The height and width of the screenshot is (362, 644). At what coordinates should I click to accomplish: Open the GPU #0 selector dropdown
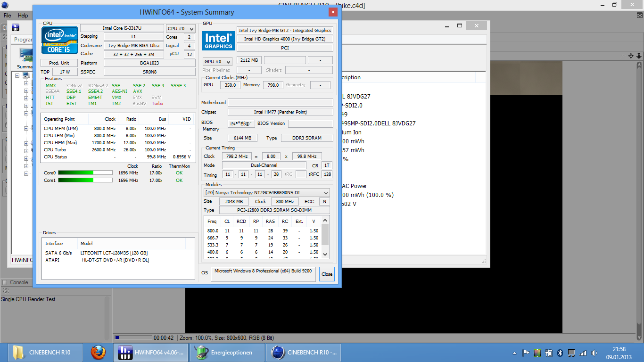(217, 61)
